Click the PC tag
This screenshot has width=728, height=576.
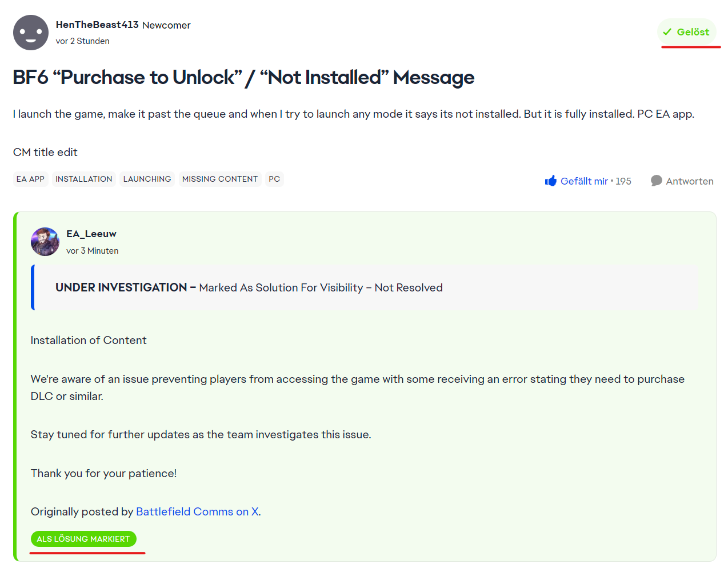(274, 179)
